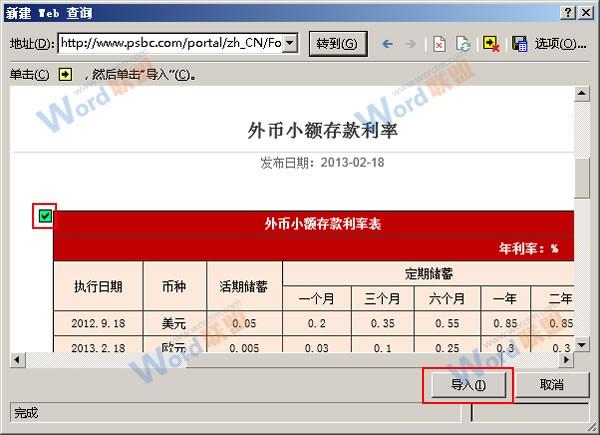600x435 pixels.
Task: Close the 新建 Web 查询 dialog
Action: click(586, 13)
